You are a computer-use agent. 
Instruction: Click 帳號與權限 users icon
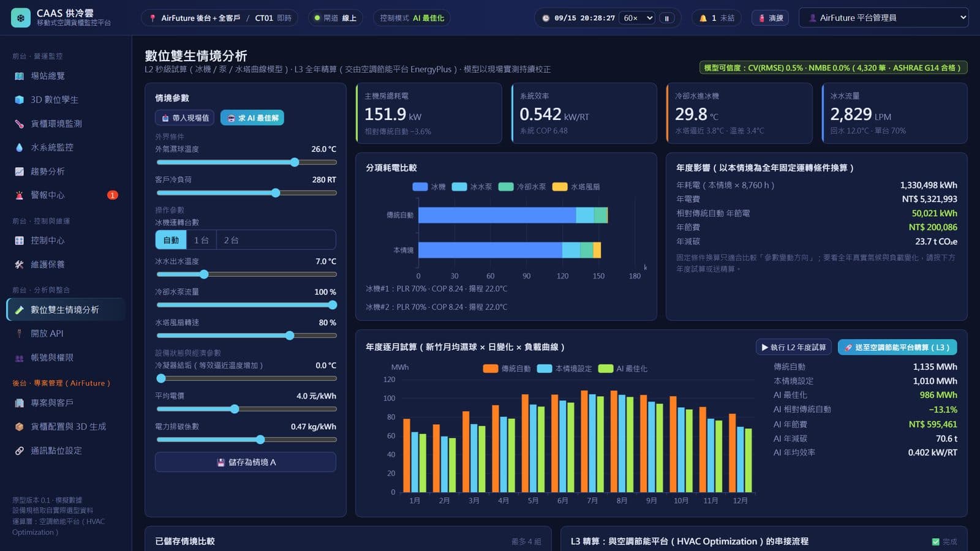[19, 358]
